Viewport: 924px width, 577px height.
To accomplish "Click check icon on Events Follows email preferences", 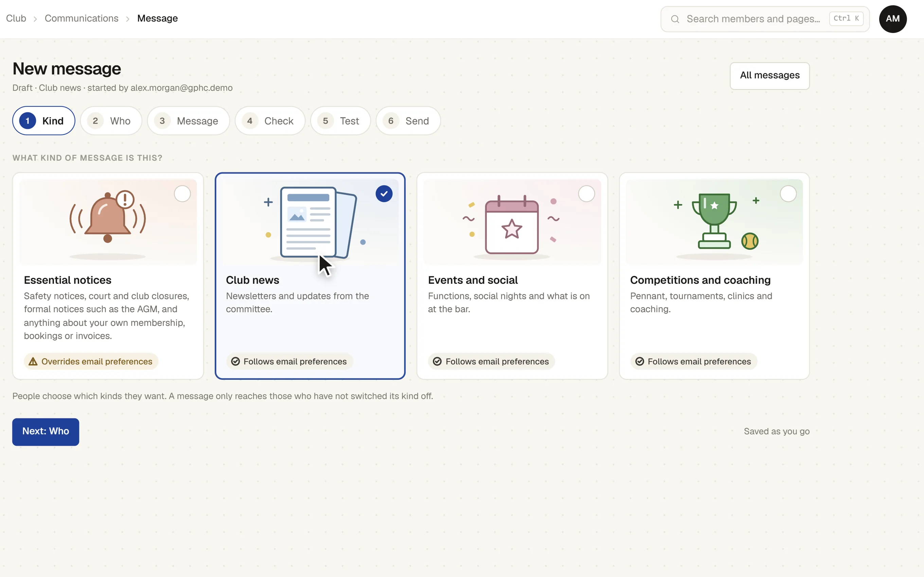I will tap(437, 361).
